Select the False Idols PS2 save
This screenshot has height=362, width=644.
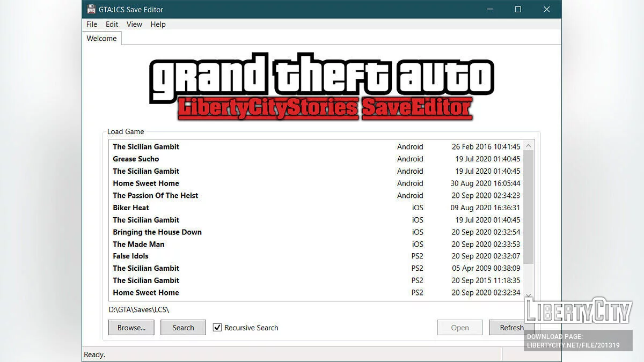click(268, 256)
